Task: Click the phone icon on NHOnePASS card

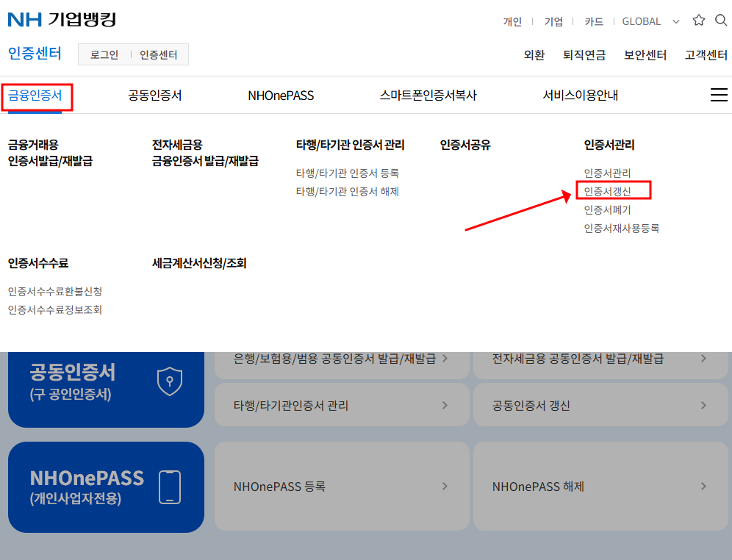Action: pyautogui.click(x=170, y=487)
